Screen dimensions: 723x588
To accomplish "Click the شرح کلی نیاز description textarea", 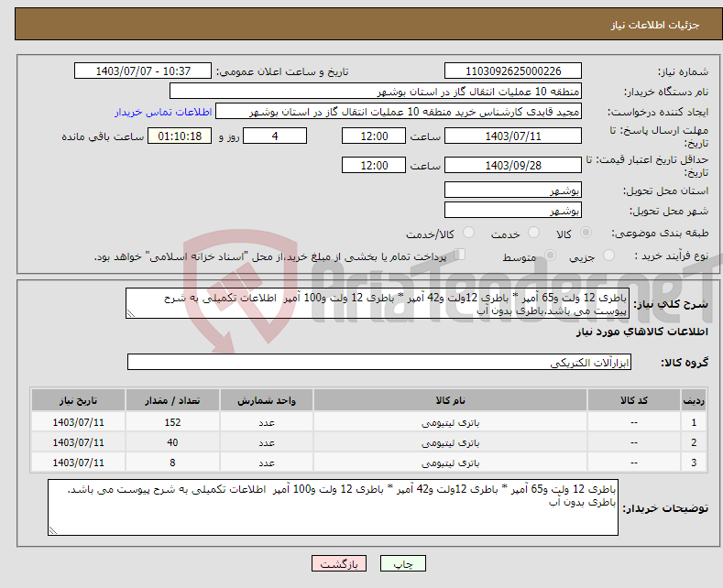I will click(x=378, y=303).
